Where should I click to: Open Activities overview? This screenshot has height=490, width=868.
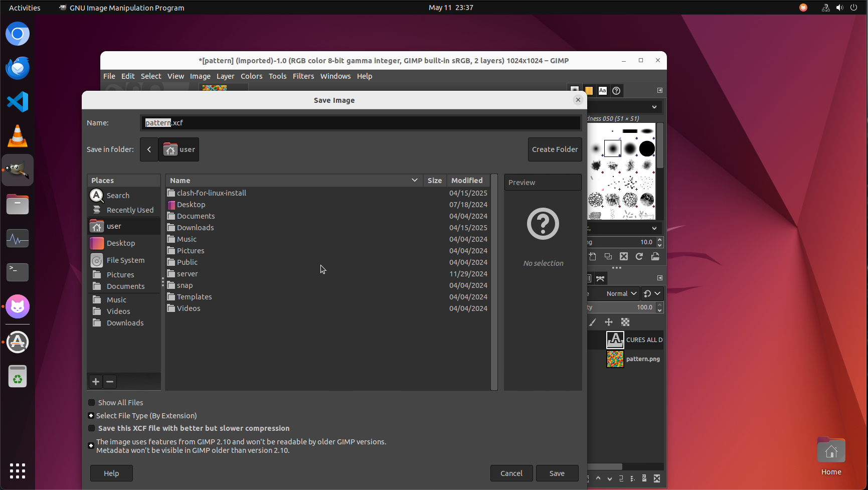click(x=25, y=8)
